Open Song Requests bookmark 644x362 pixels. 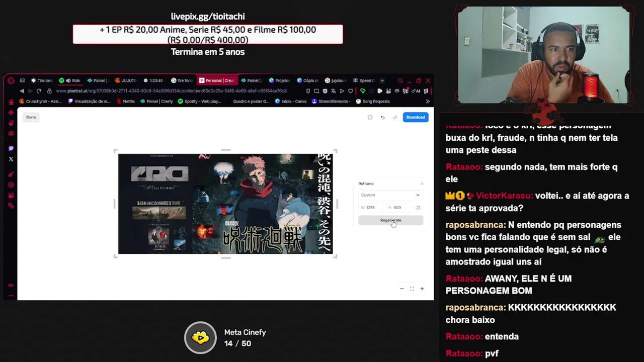373,101
